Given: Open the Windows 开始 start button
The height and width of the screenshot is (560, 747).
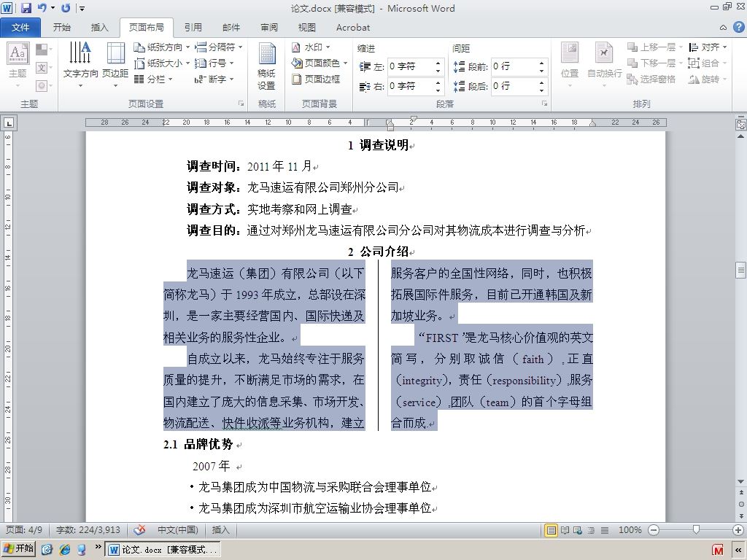Looking at the screenshot, I should [19, 548].
